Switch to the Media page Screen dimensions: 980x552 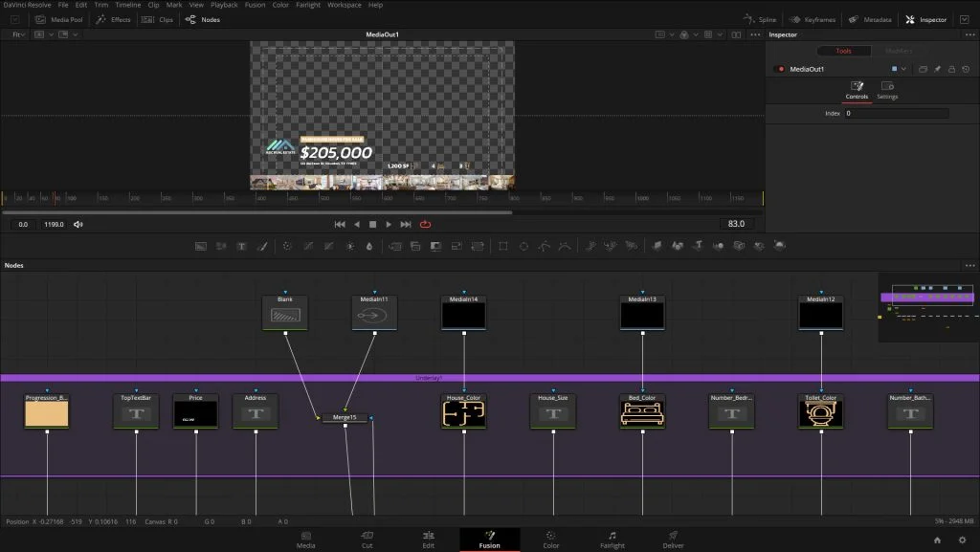305,540
